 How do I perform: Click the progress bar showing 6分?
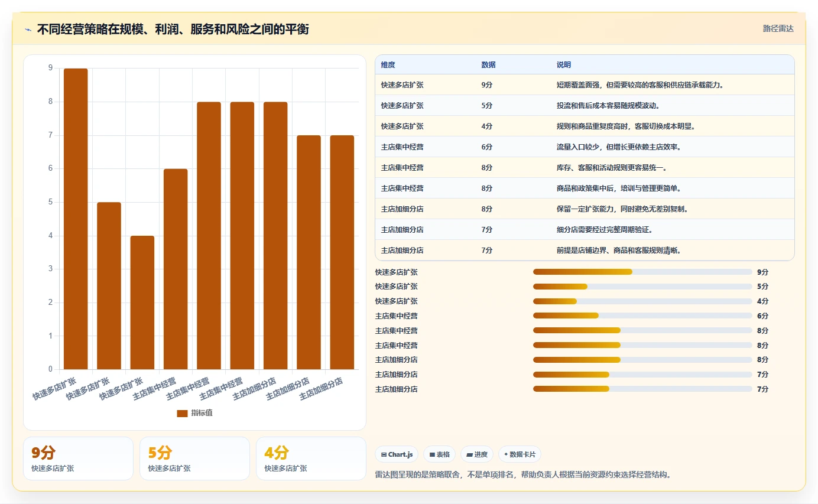(642, 316)
